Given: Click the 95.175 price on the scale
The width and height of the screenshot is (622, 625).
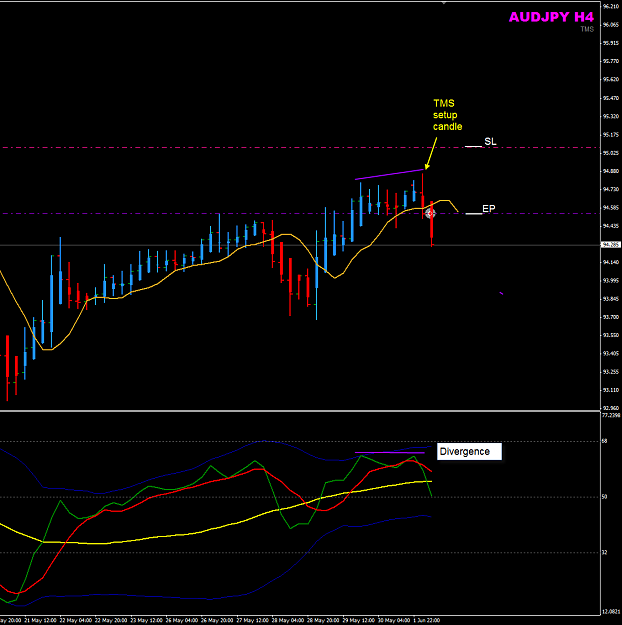Looking at the screenshot, I should tap(610, 135).
